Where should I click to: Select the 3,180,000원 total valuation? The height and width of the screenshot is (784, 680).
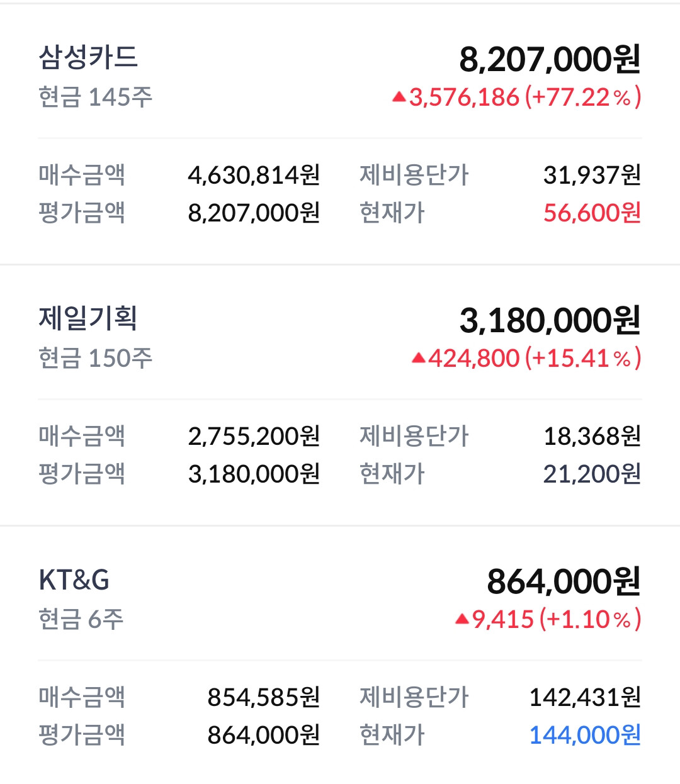pyautogui.click(x=550, y=320)
